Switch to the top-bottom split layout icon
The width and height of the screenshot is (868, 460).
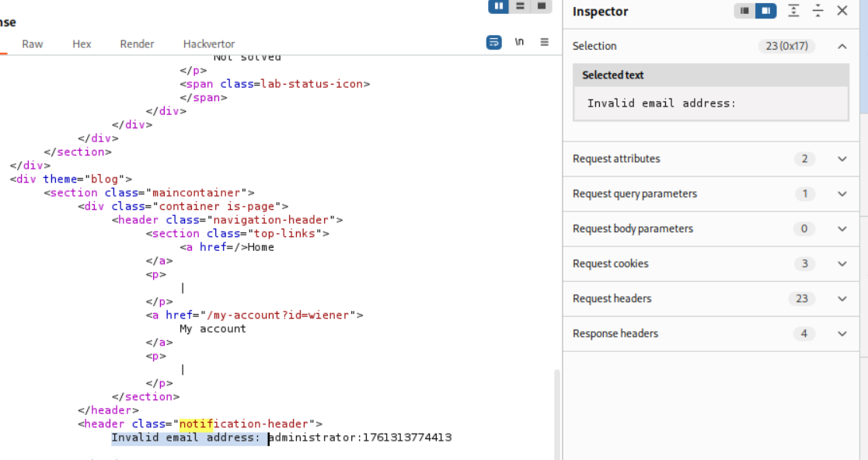520,5
